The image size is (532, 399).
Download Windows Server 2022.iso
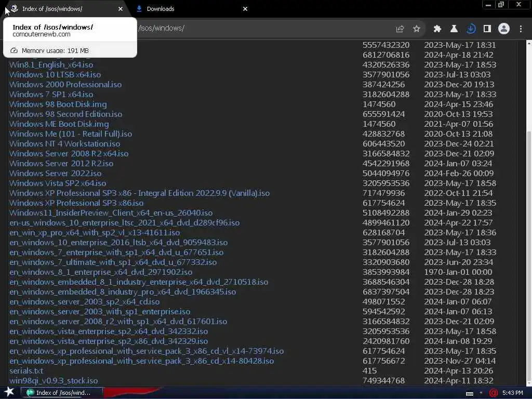pyautogui.click(x=55, y=173)
